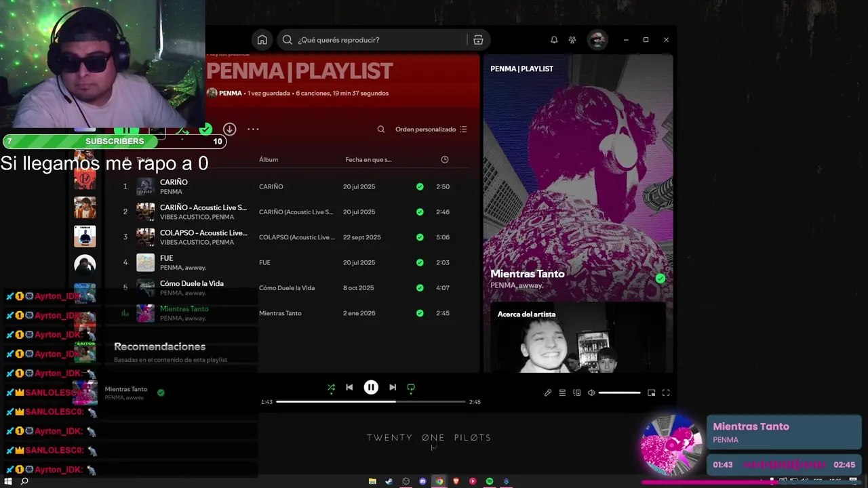Viewport: 868px width, 488px height.
Task: Open the COLAPSO (Acoustic Live album link
Action: coord(297,237)
